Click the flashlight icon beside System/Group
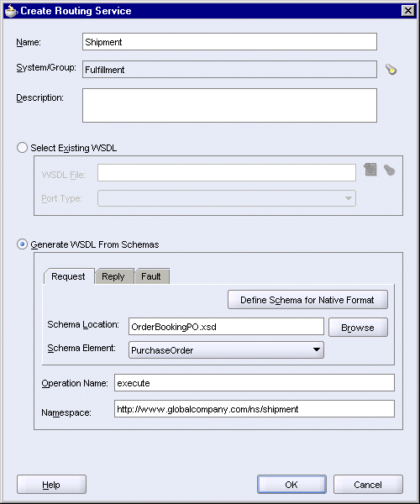This screenshot has width=420, height=504. (391, 69)
